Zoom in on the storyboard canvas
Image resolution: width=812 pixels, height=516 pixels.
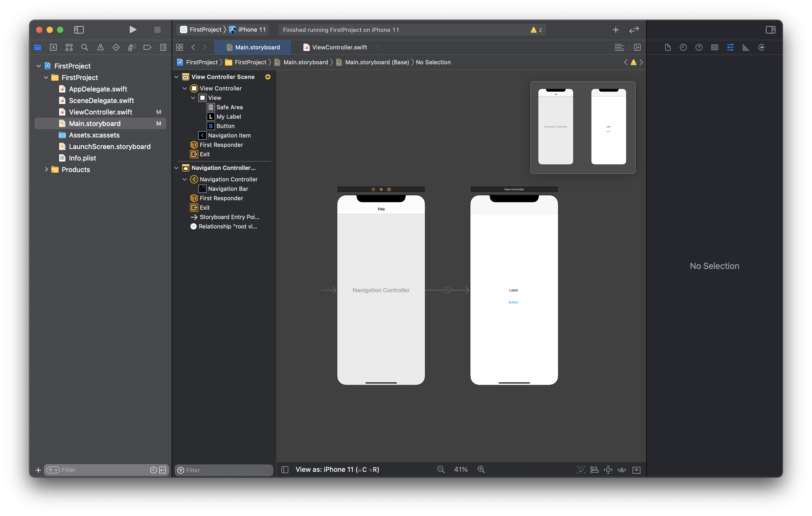[x=481, y=469]
